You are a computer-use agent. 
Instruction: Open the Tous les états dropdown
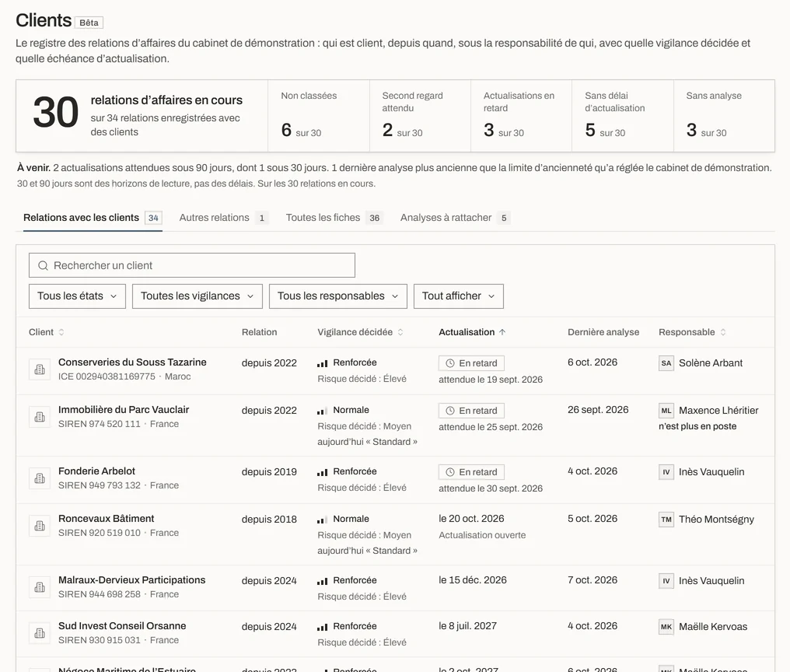pyautogui.click(x=77, y=296)
